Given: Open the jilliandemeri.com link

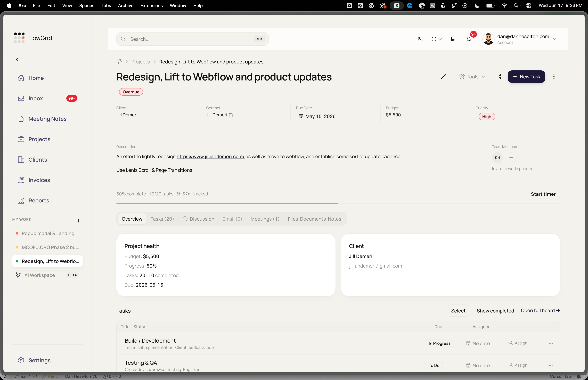Looking at the screenshot, I should coord(210,156).
